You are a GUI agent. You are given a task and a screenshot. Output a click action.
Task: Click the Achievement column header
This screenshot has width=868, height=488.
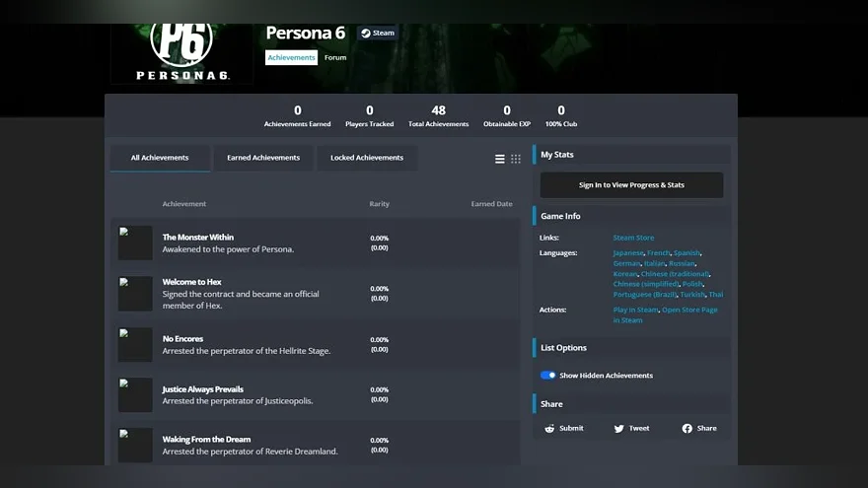click(184, 204)
